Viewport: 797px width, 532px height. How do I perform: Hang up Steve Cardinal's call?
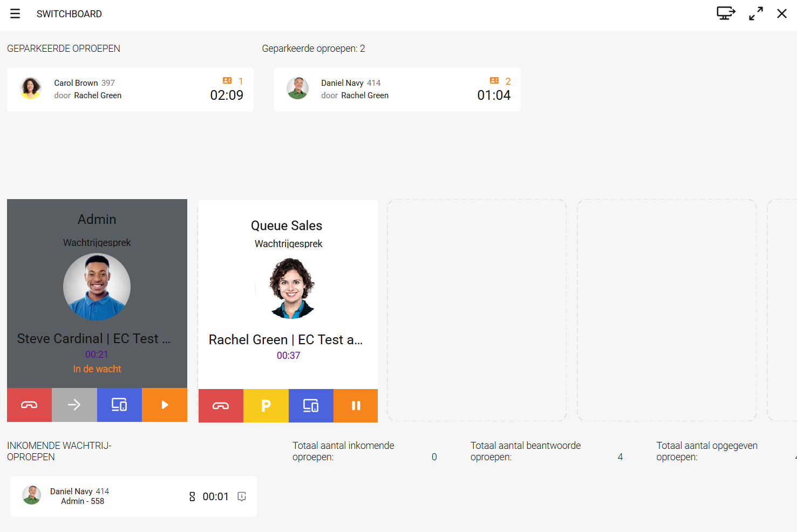click(x=29, y=405)
